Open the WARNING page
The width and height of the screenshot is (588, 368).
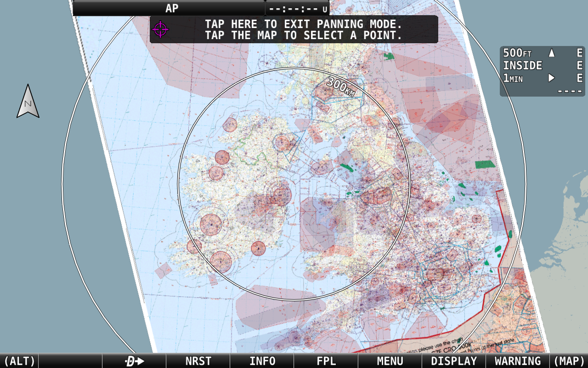point(517,361)
